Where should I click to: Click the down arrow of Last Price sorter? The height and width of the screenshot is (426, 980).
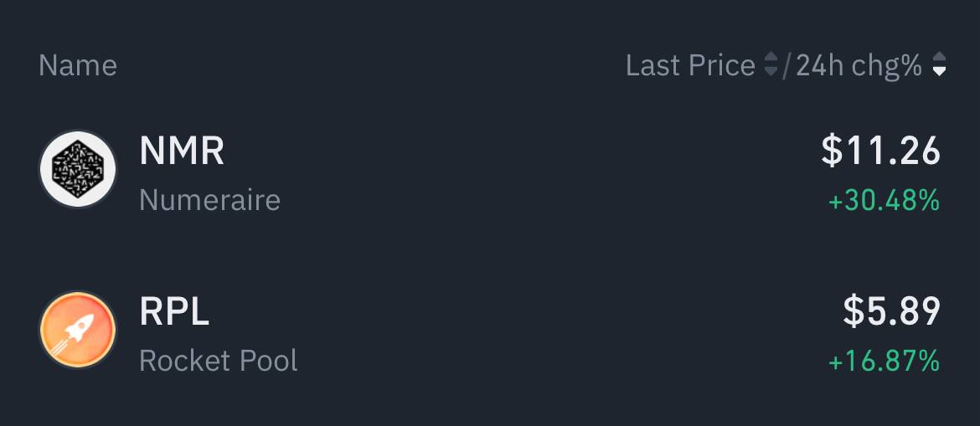771,71
